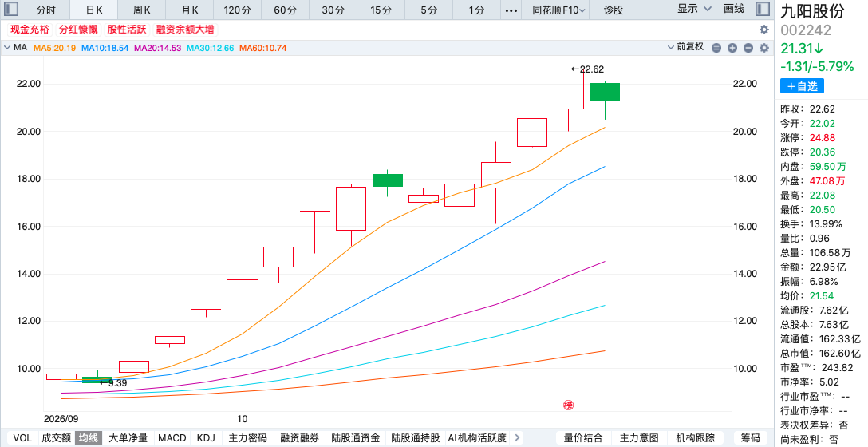Add stock with ＋自选 button
The width and height of the screenshot is (868, 447).
click(x=802, y=86)
